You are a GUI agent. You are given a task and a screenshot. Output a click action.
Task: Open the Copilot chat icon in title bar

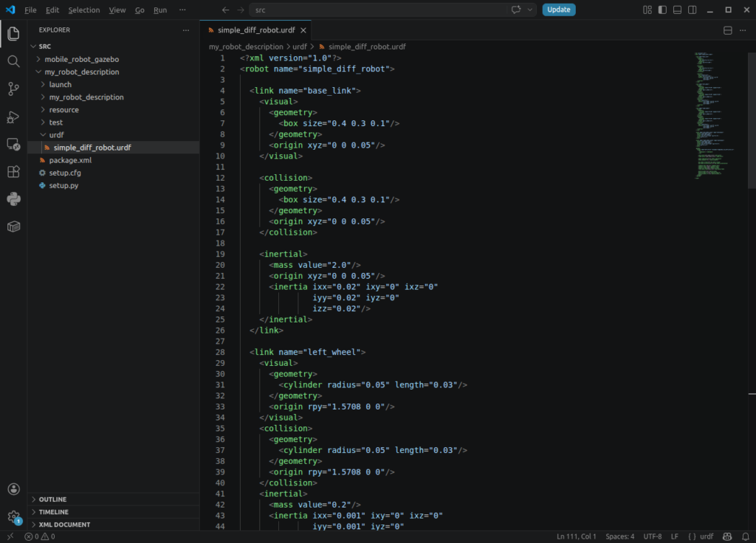516,10
